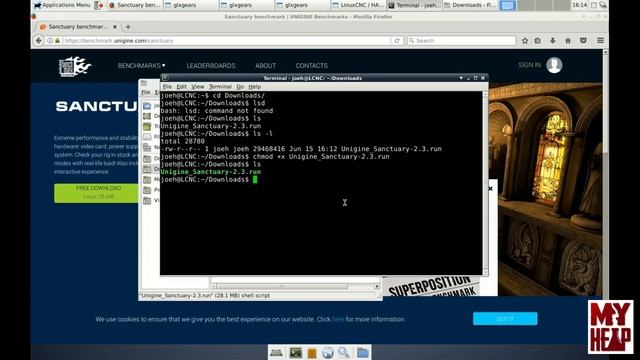Viewport: 640px width, 360px height.
Task: Select the Sanctuary benchmark Firefox tab
Action: [x=78, y=27]
